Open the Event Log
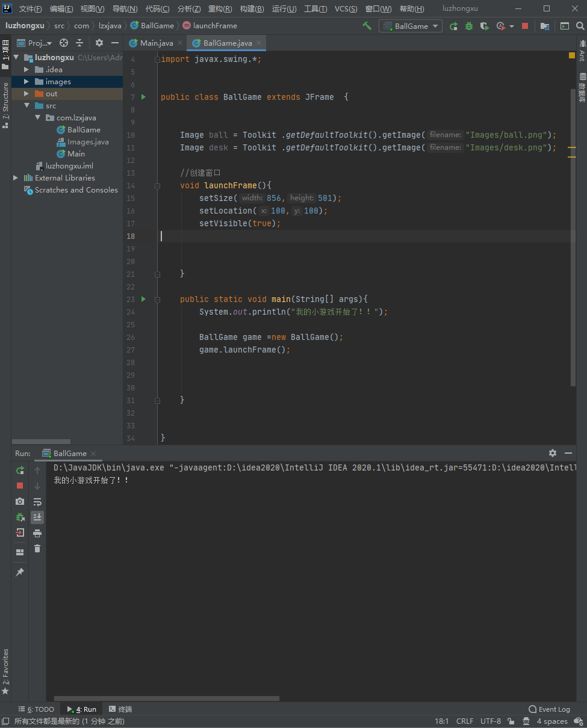Screen dimensions: 587x728 (549, 709)
